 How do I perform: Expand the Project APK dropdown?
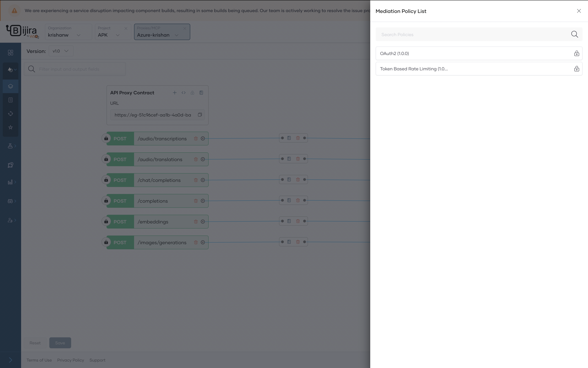click(117, 35)
